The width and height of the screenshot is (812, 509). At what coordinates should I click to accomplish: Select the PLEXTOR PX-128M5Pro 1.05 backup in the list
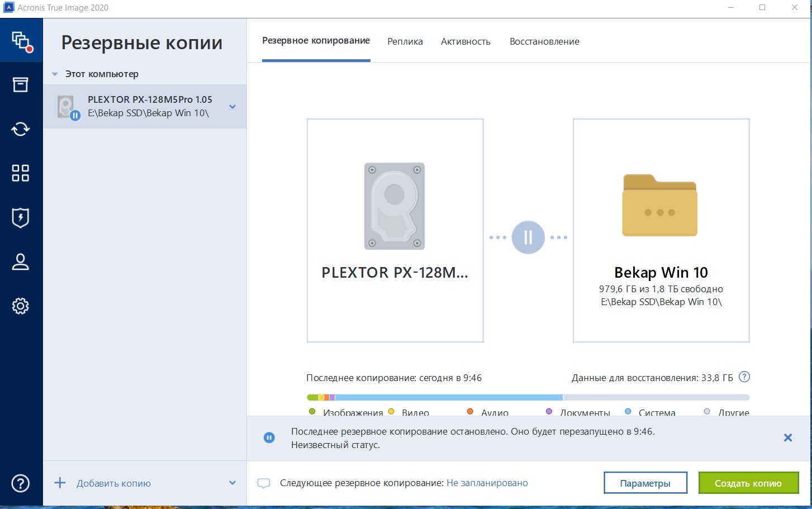(145, 107)
